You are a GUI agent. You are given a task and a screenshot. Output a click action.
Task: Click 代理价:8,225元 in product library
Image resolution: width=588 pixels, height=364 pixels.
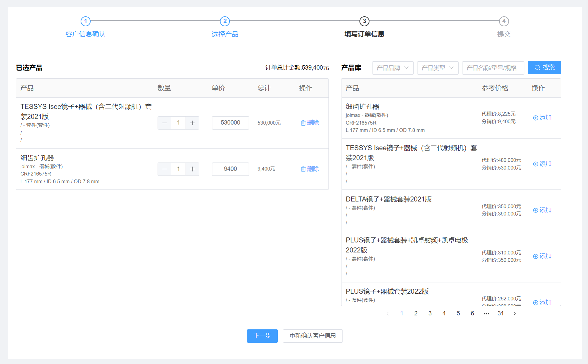[498, 114]
